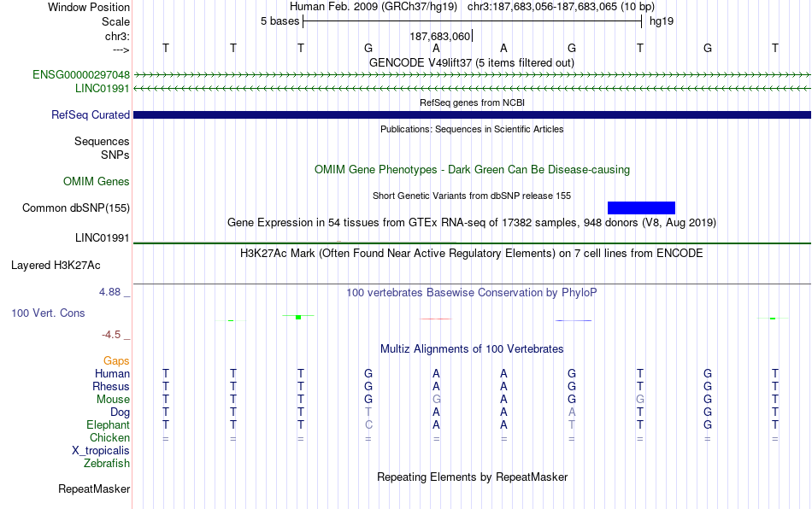Select the Mouse species label
812x509 pixels.
(113, 400)
